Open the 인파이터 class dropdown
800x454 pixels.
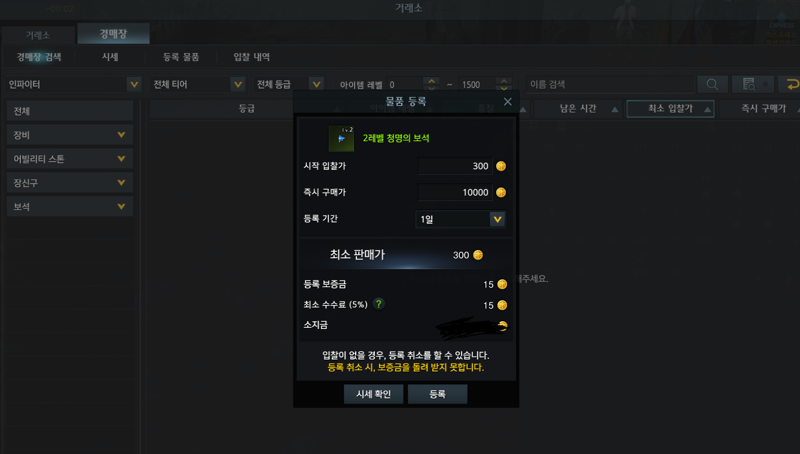(x=73, y=84)
